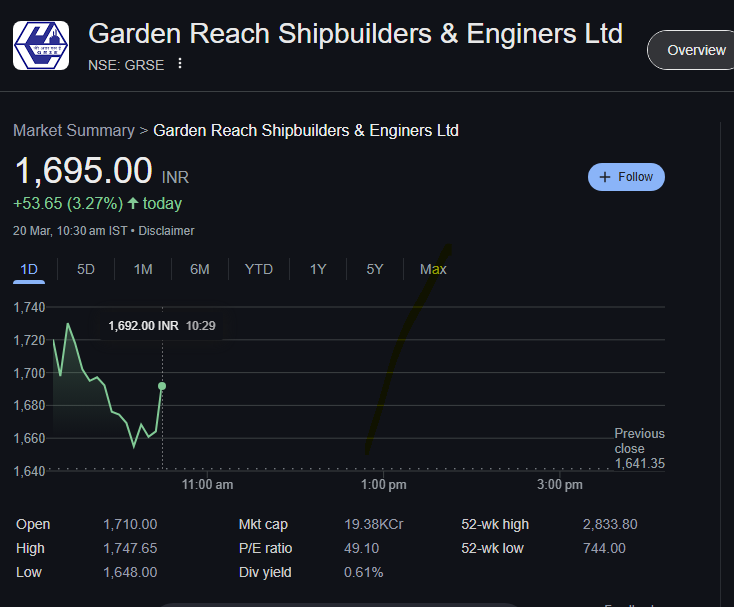The image size is (734, 607).
Task: Click the 11:00 am axis label
Action: click(207, 484)
